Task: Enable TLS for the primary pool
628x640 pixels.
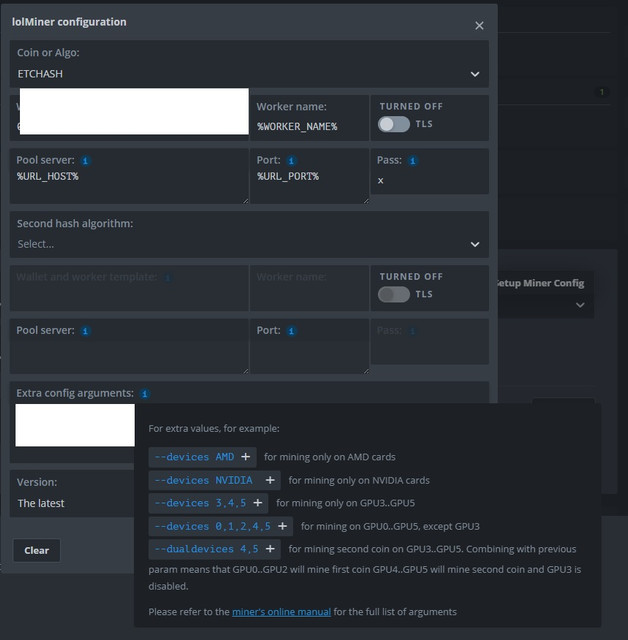Action: pyautogui.click(x=394, y=124)
